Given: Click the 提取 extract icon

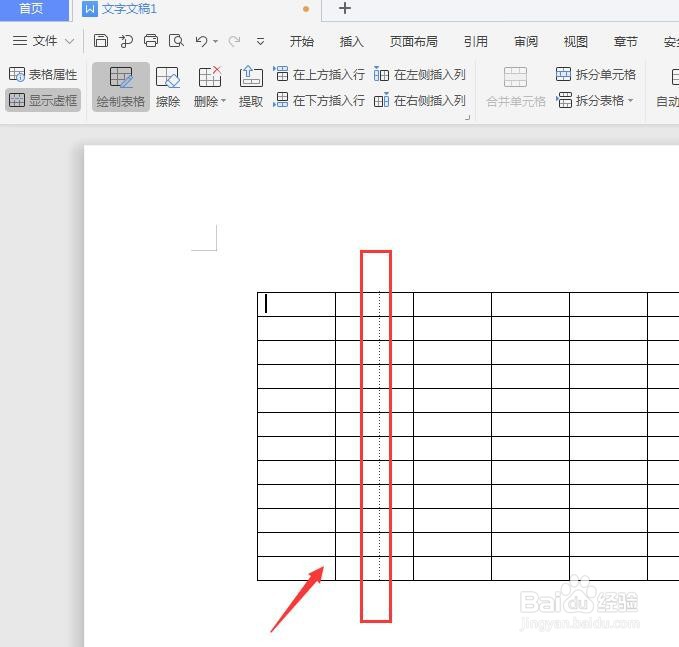Looking at the screenshot, I should (251, 87).
